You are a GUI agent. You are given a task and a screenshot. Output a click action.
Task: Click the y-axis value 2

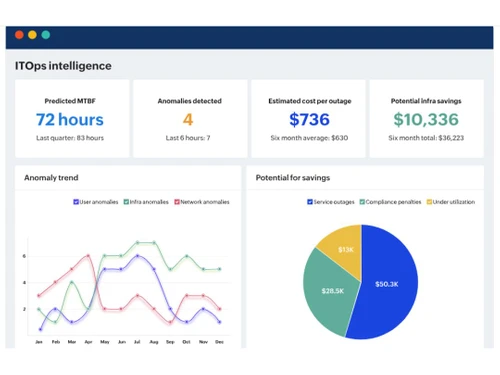click(x=24, y=309)
